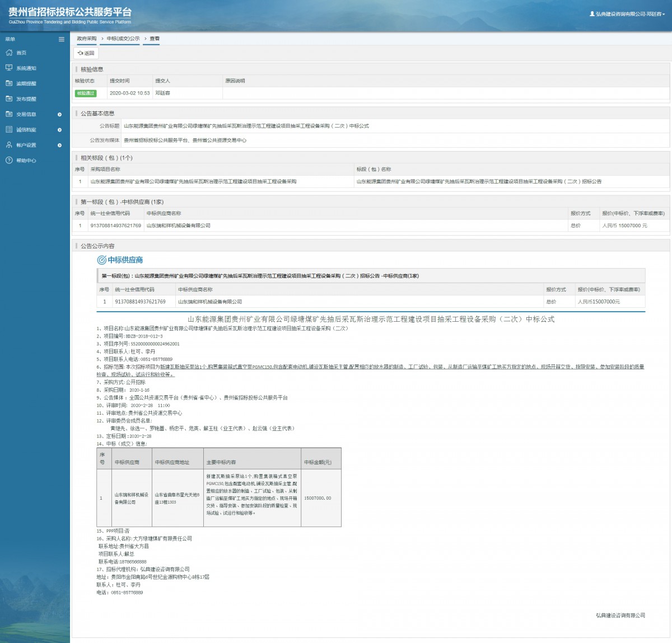The height and width of the screenshot is (643, 672).
Task: Click the 查看 breadcrumb
Action: pyautogui.click(x=155, y=39)
